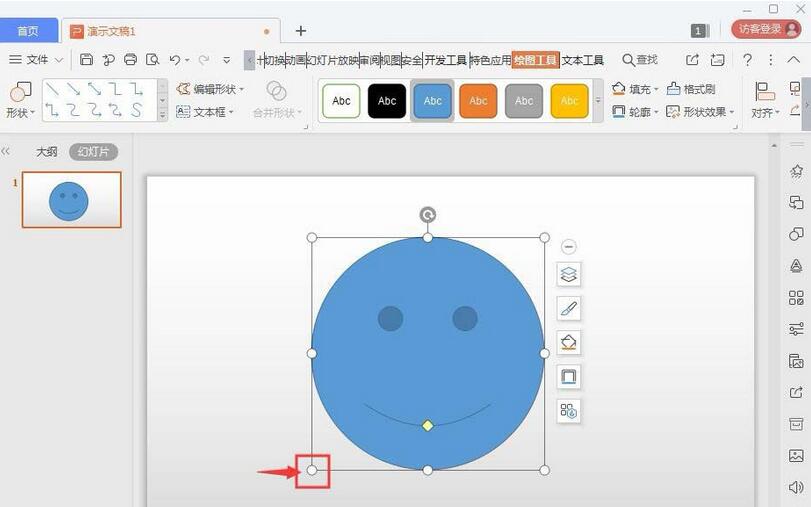The image size is (811, 507).
Task: Select the orange Abc shape style
Action: point(478,101)
